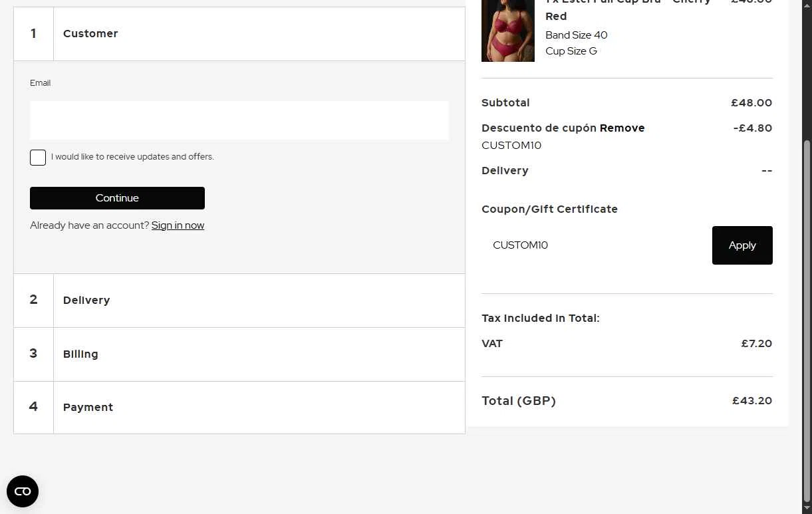Open the Cherry Red bra product thumbnail
Image resolution: width=812 pixels, height=514 pixels.
point(508,31)
